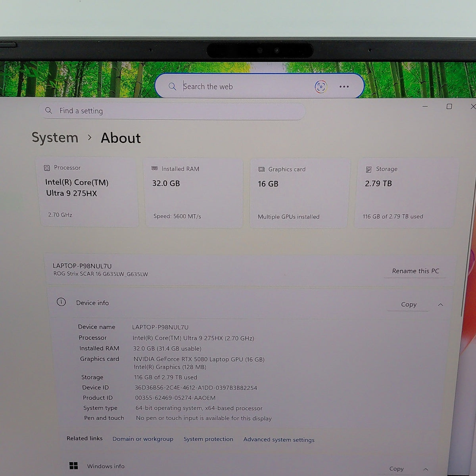Open the Graphics card tile
This screenshot has height=476, width=476.
[x=300, y=194]
